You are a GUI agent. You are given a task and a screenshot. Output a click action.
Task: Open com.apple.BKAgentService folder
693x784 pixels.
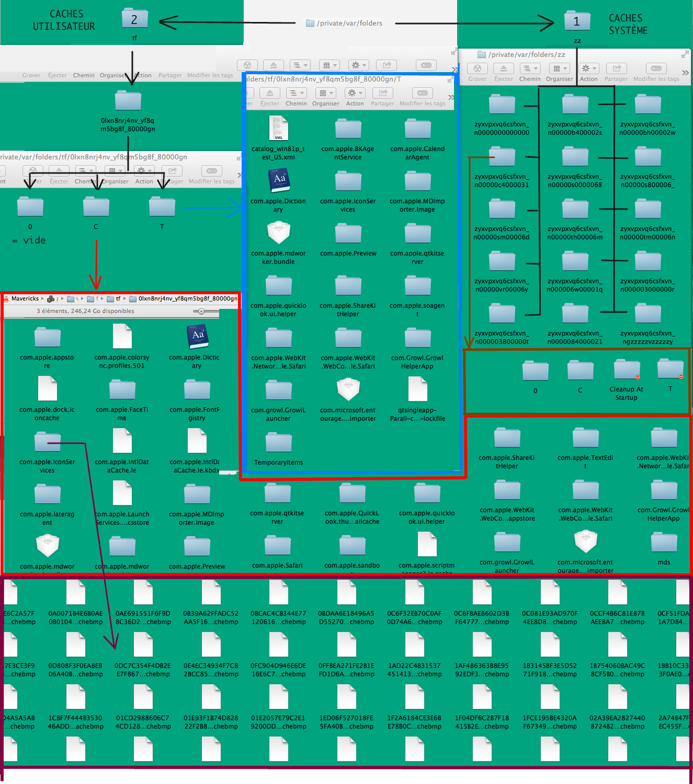[348, 129]
